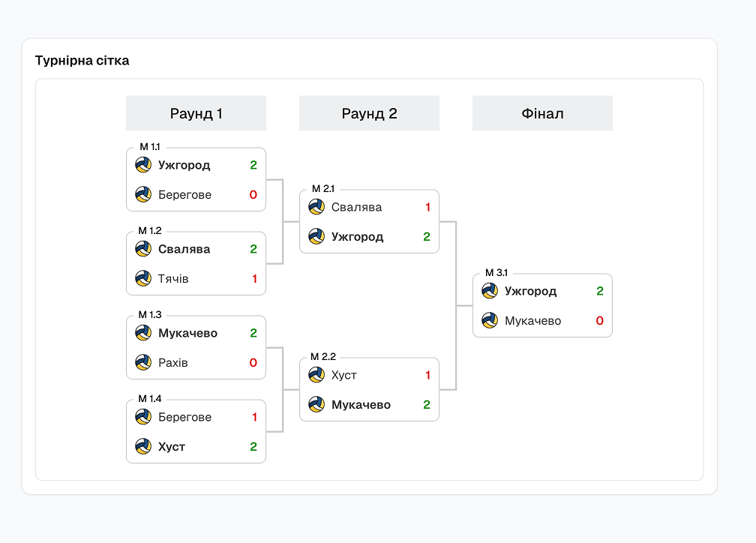The width and height of the screenshot is (756, 543).
Task: Click Берегове team logo in match M 1.1
Action: click(x=143, y=195)
